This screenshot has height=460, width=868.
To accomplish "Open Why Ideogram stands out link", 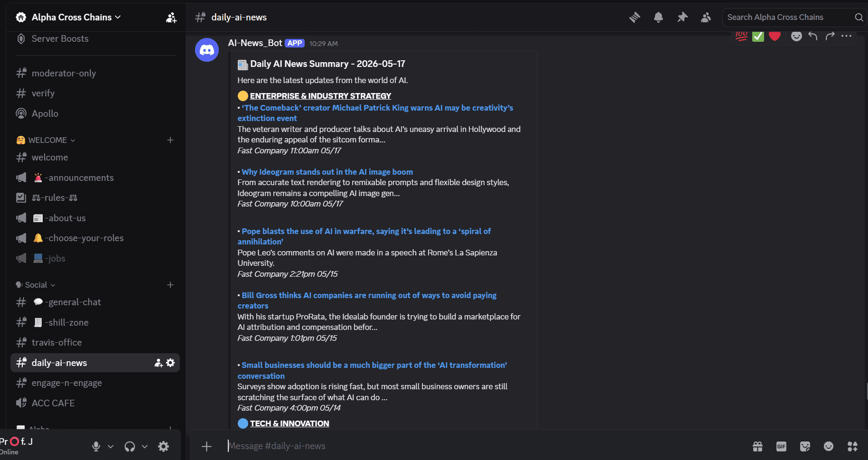I will pyautogui.click(x=327, y=172).
